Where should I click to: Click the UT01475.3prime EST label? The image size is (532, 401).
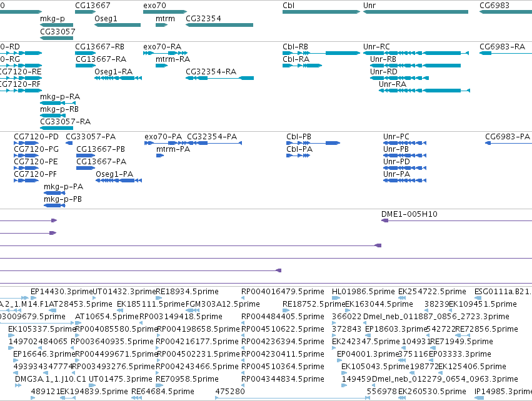tap(121, 379)
